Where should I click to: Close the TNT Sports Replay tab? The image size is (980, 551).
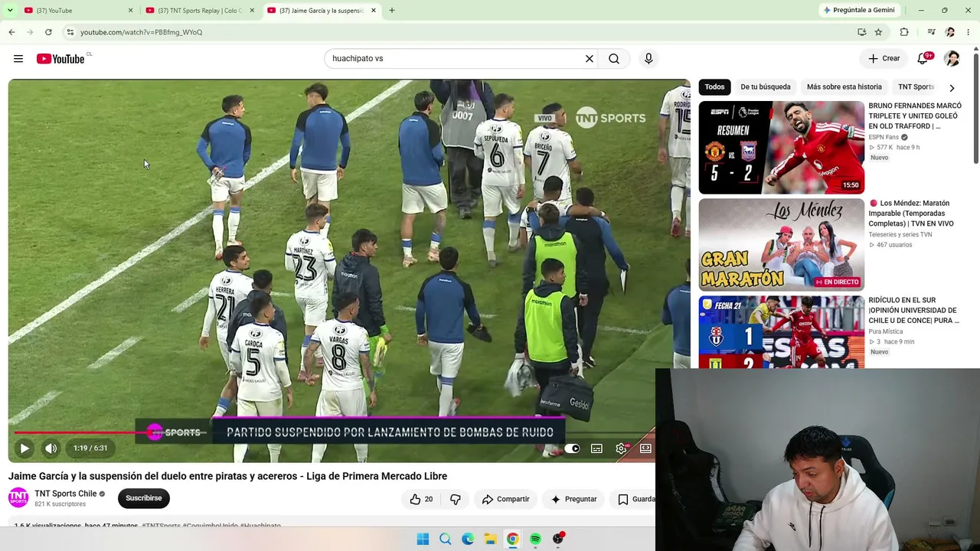[252, 11]
